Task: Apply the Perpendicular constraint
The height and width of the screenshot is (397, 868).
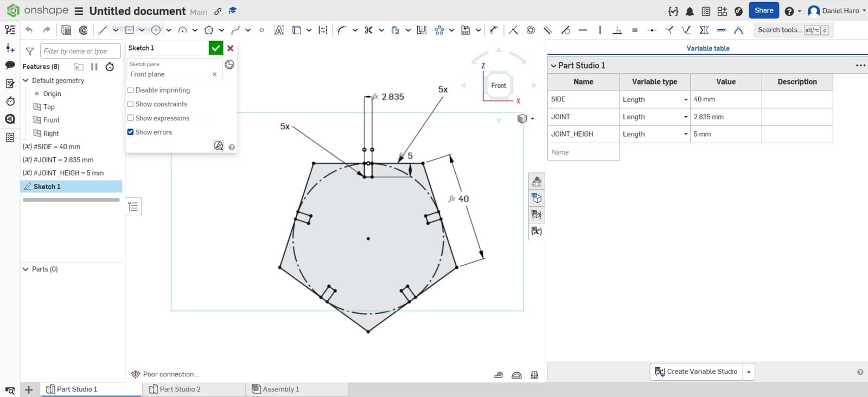Action: (617, 30)
